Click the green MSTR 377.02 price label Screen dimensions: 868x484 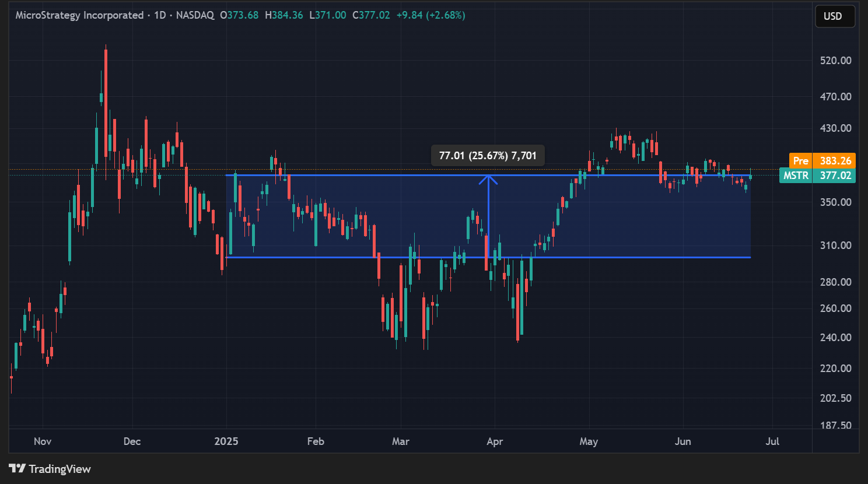817,176
